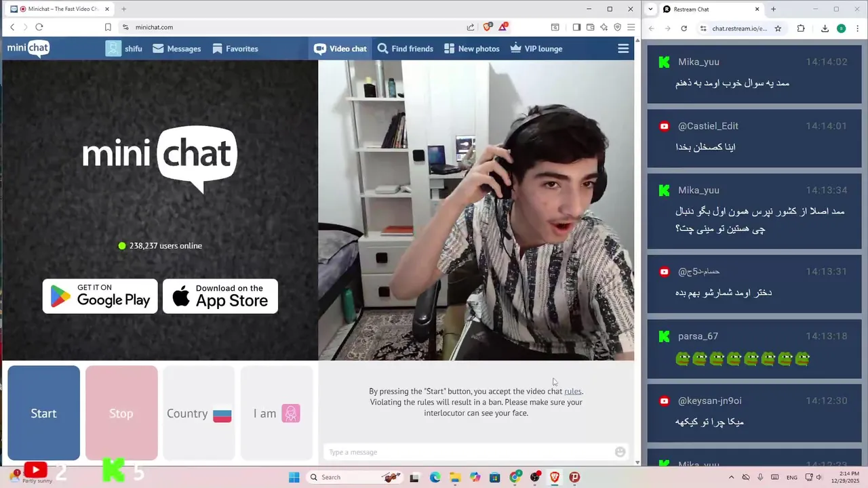Screen dimensions: 868x488
Task: Download from the App Store
Action: tap(220, 296)
